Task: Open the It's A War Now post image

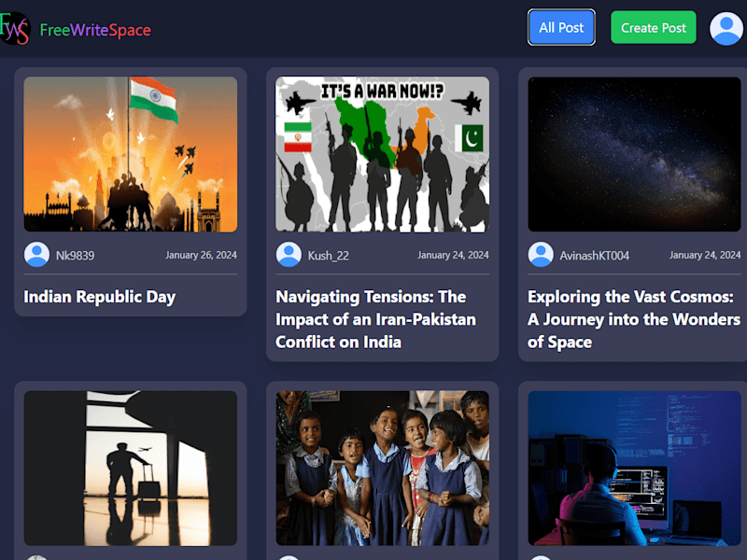Action: (383, 154)
